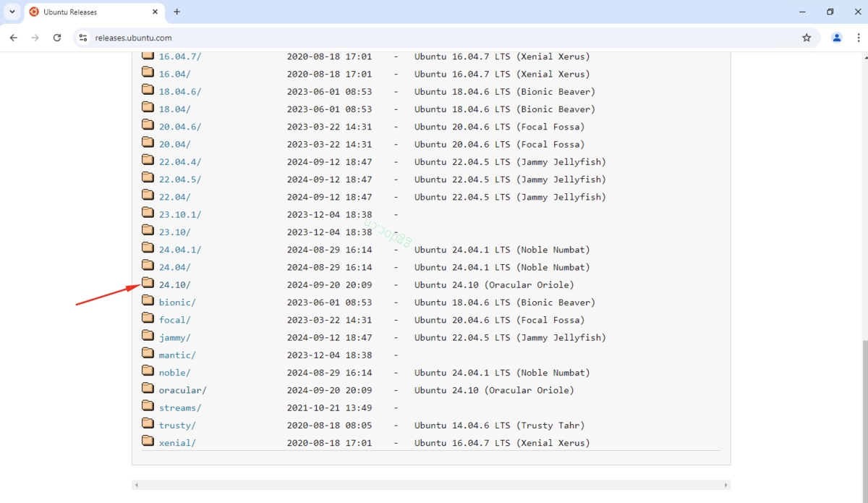
Task: Click the folder icon beside 24.04.1/
Action: click(x=148, y=248)
